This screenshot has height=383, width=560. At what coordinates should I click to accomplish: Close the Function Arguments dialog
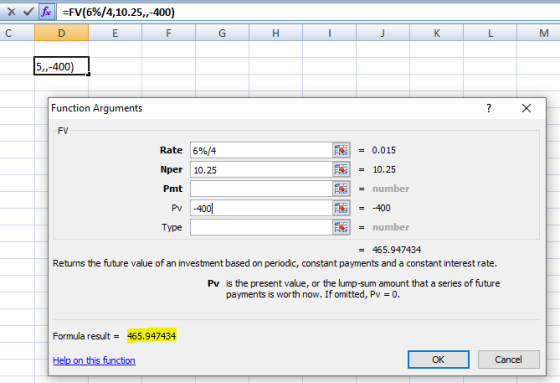(x=526, y=108)
